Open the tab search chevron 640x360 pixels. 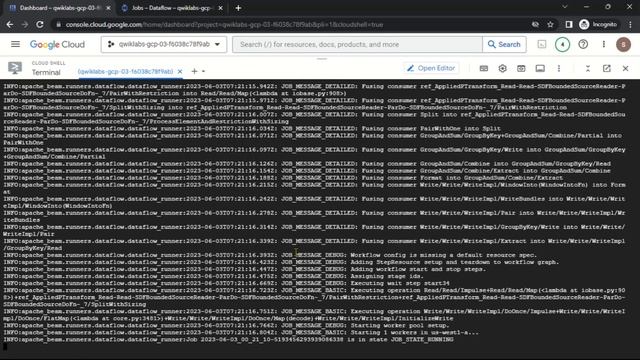[x=564, y=7]
